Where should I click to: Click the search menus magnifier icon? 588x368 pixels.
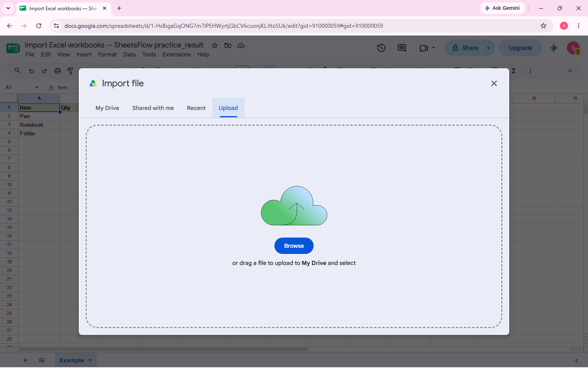click(18, 70)
